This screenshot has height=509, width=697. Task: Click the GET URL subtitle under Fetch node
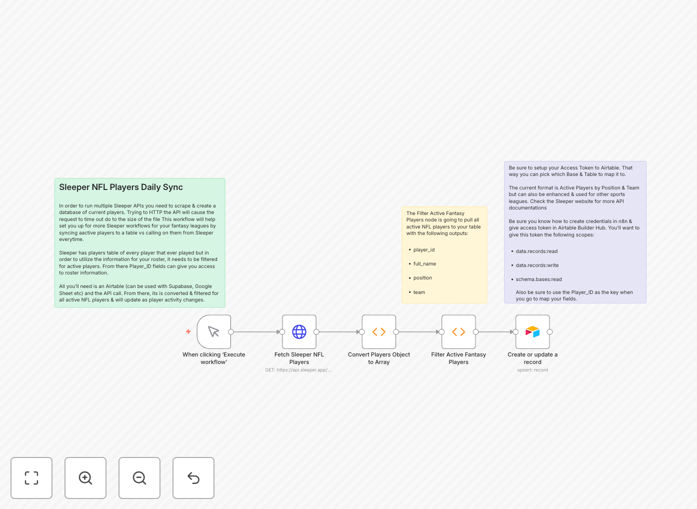click(x=298, y=370)
